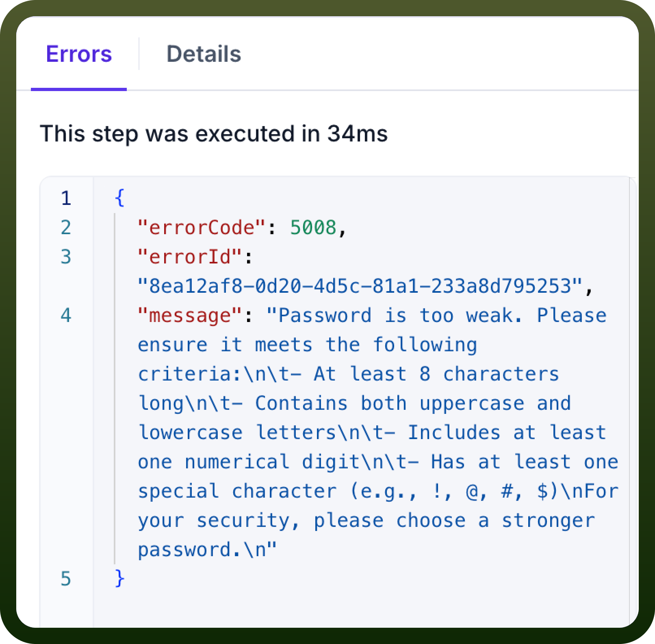Click line number 4 in the gutter

[66, 315]
